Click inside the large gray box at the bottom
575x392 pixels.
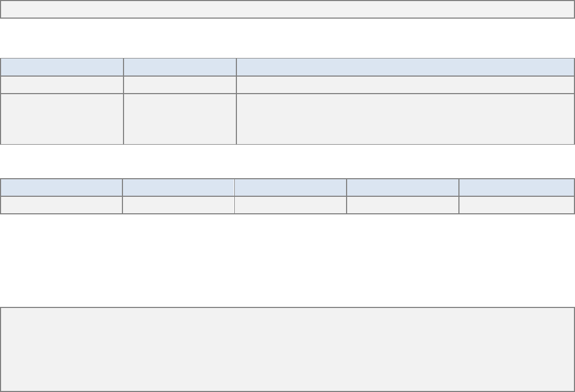point(287,349)
